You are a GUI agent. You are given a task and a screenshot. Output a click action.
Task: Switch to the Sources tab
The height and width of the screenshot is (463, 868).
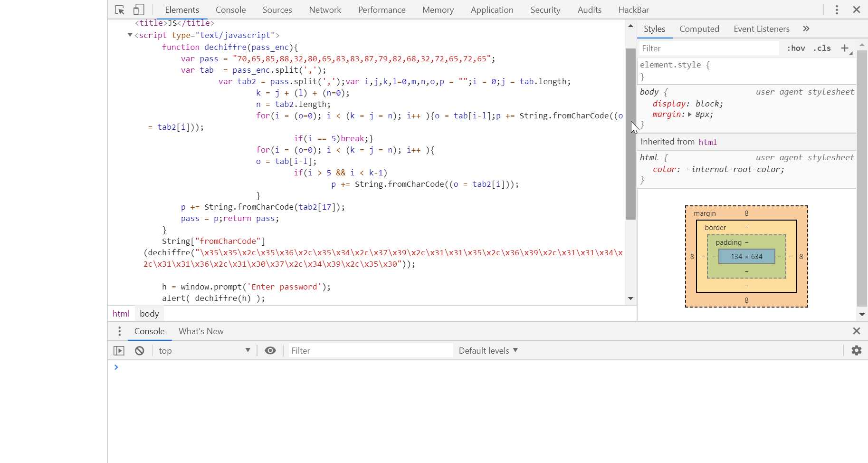277,10
